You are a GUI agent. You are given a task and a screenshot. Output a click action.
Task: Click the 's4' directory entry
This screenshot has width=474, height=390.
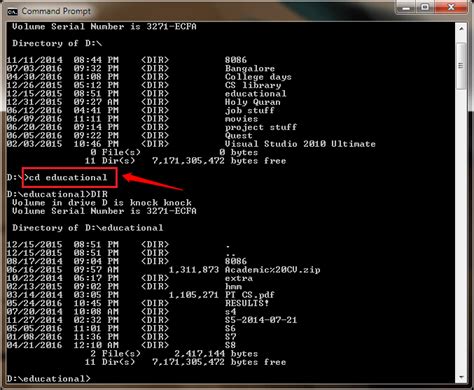(x=230, y=312)
